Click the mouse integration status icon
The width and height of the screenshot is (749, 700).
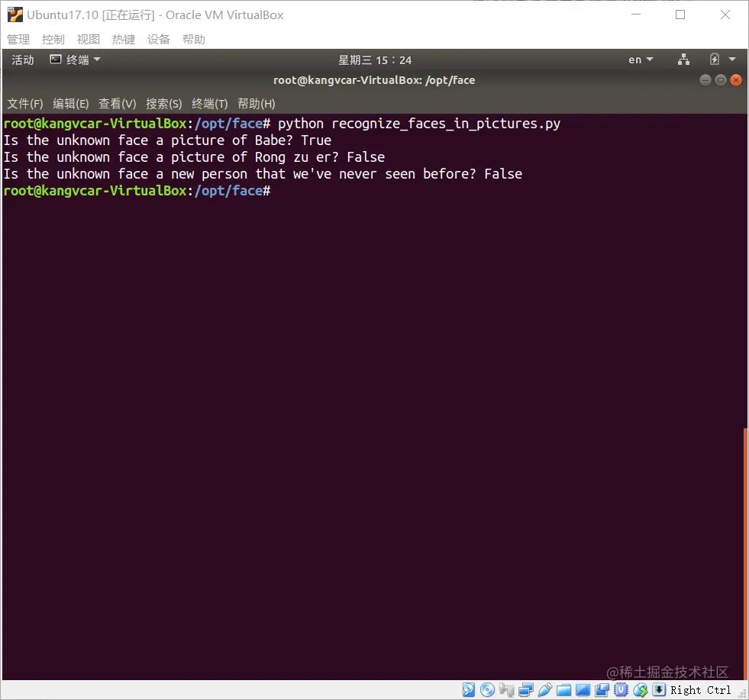coord(640,689)
